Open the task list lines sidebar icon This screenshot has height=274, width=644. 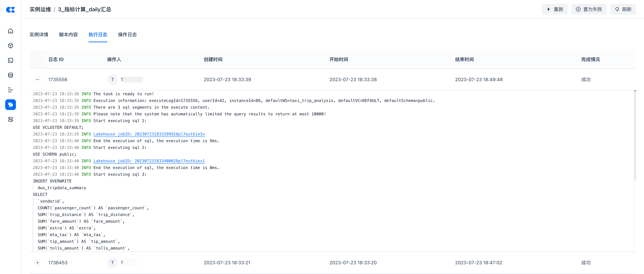click(11, 90)
